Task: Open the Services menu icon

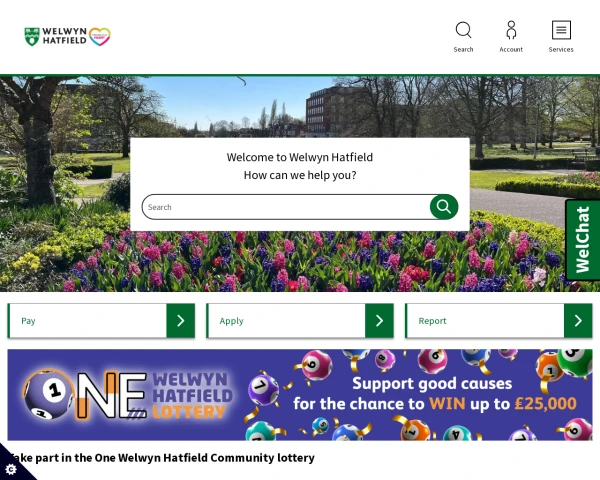Action: (561, 37)
